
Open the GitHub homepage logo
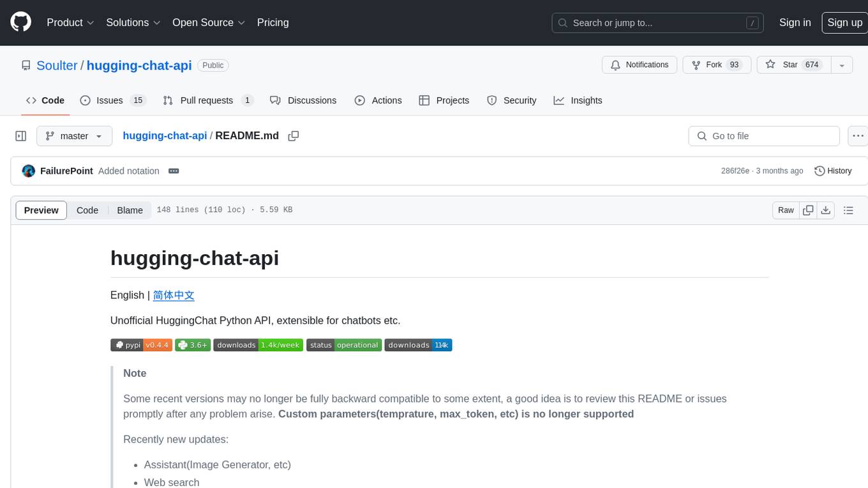[x=20, y=22]
